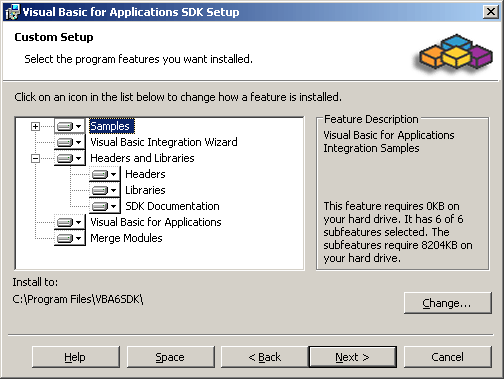Click the Help button
Viewport: 504px width, 379px height.
tap(76, 357)
